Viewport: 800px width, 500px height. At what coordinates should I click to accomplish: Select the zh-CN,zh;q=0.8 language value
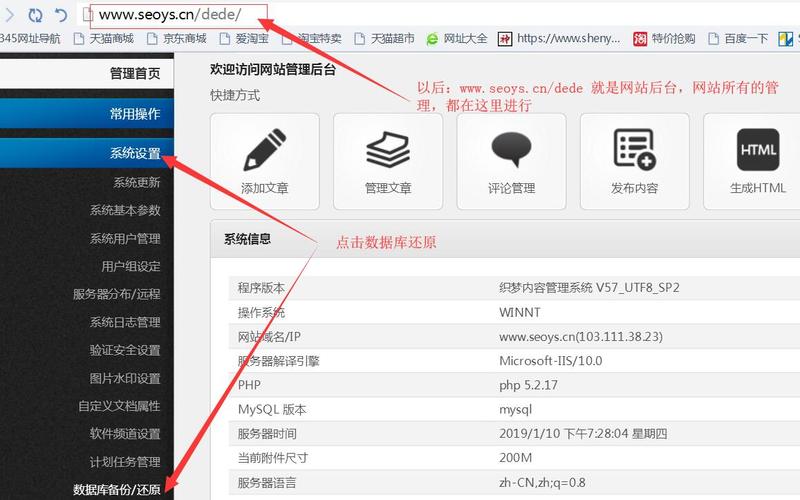542,482
